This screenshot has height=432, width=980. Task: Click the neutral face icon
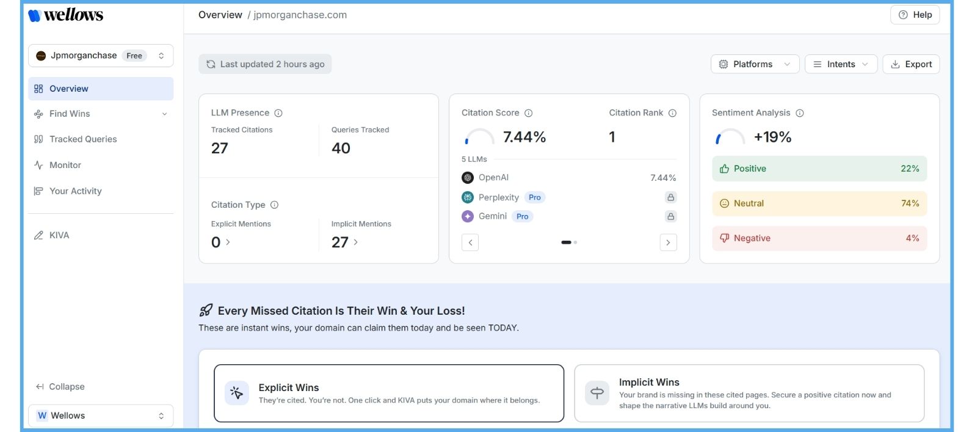tap(724, 203)
